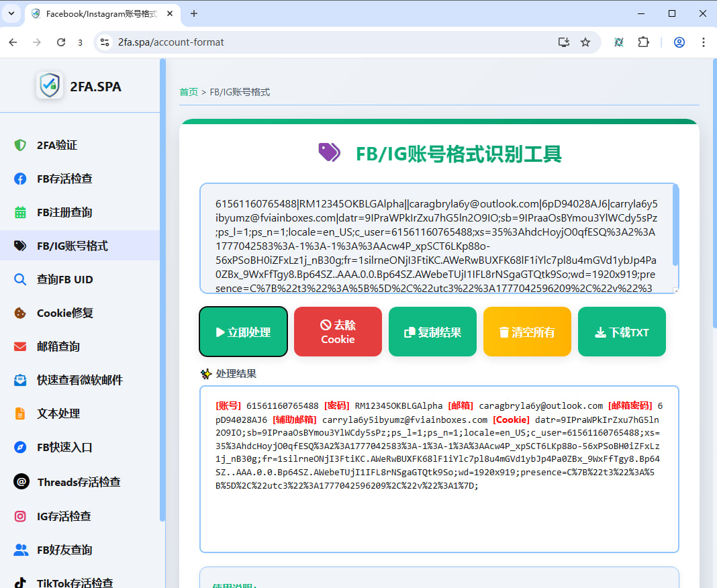Viewport: 717px width, 588px height.
Task: Click the Instagram icon beside IG存活检查
Action: tap(20, 516)
